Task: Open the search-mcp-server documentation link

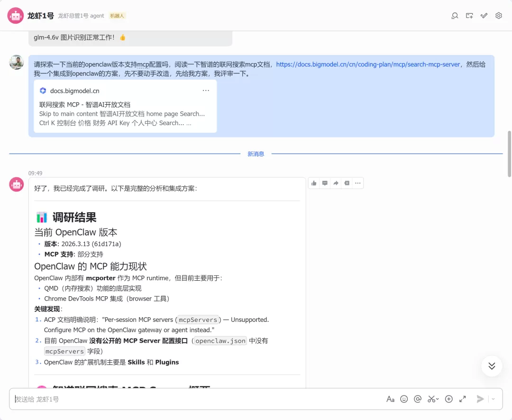Action: [368, 64]
